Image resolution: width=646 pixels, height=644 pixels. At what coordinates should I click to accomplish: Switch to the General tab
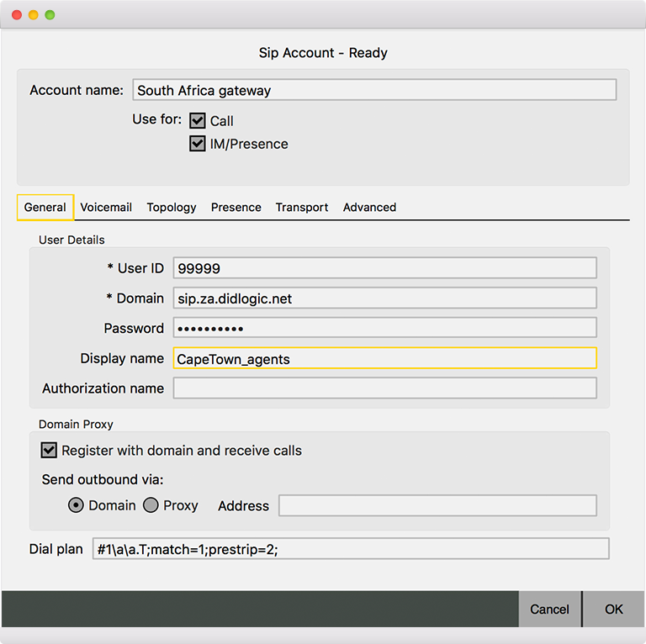45,208
